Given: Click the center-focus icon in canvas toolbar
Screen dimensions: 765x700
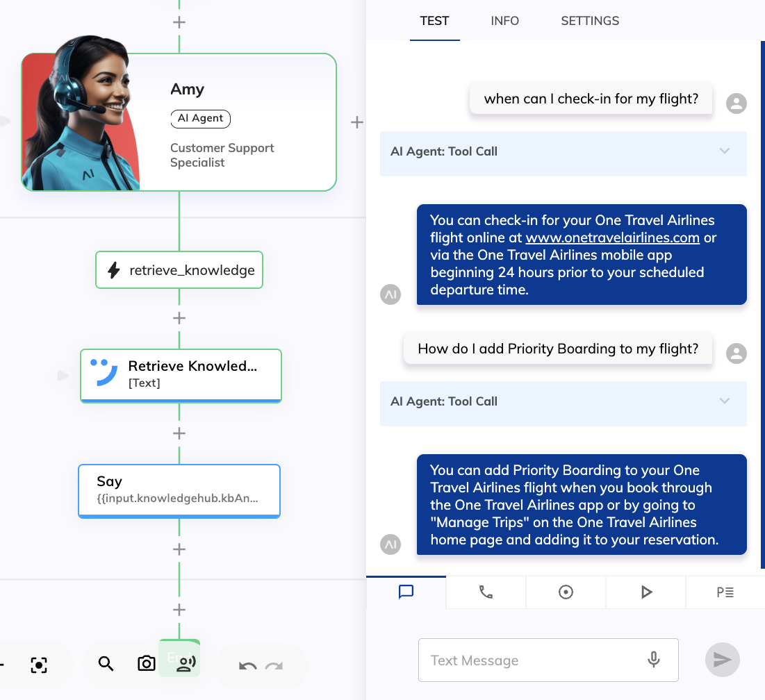Looking at the screenshot, I should tap(40, 665).
